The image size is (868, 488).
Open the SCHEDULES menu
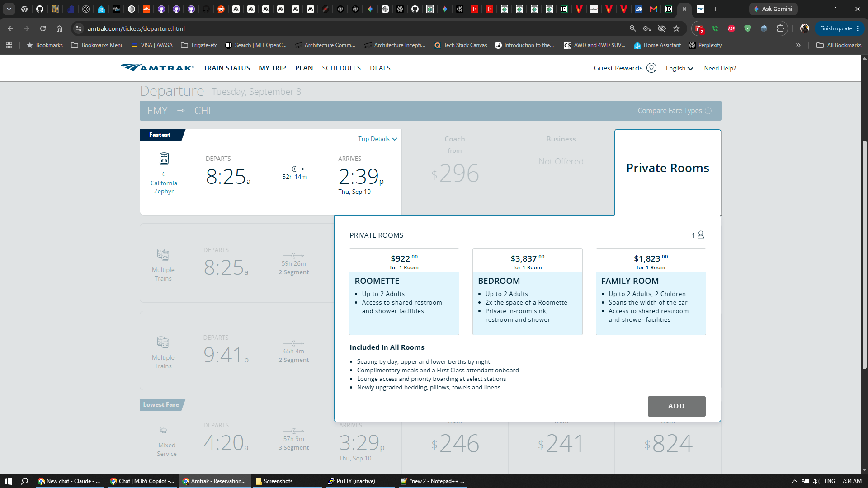click(341, 68)
